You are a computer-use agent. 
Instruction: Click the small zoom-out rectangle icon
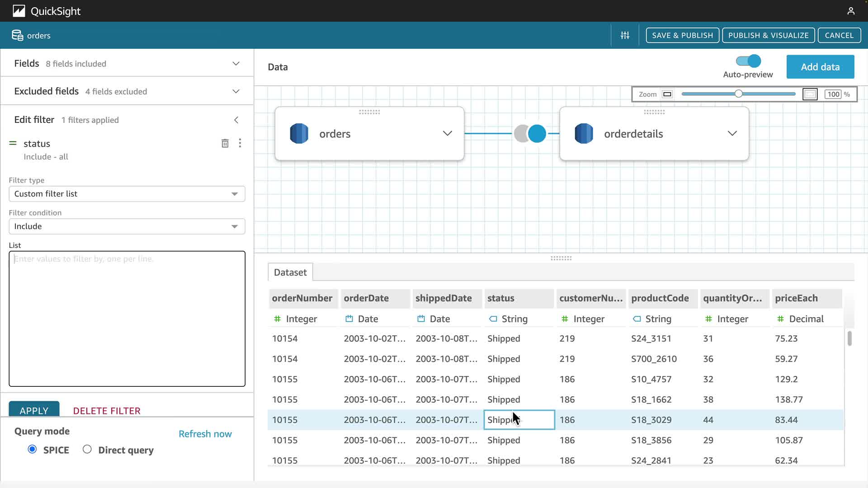pos(667,94)
